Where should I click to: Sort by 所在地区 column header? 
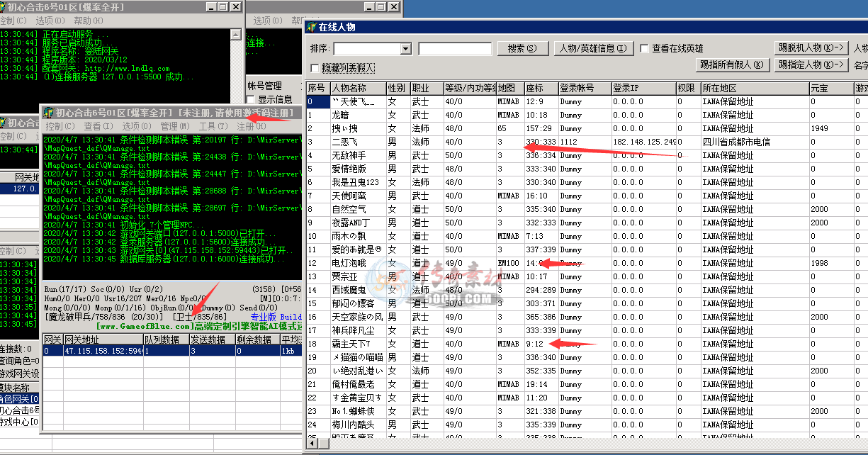[x=755, y=89]
